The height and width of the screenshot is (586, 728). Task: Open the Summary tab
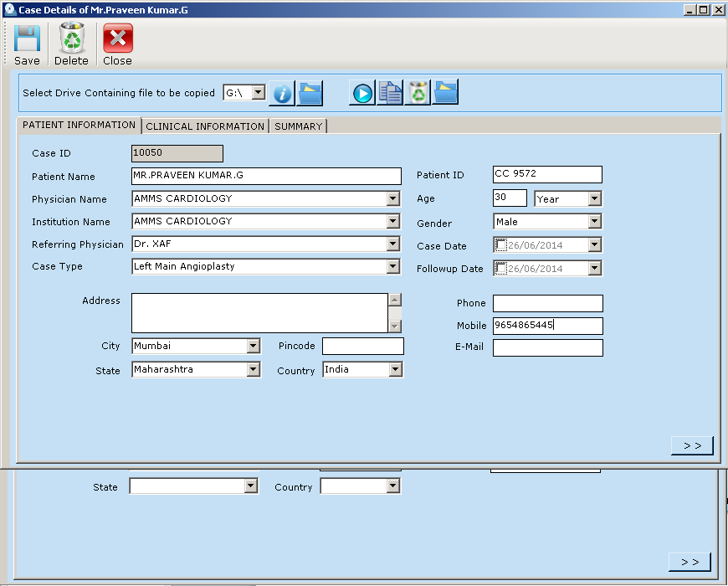pos(298,126)
